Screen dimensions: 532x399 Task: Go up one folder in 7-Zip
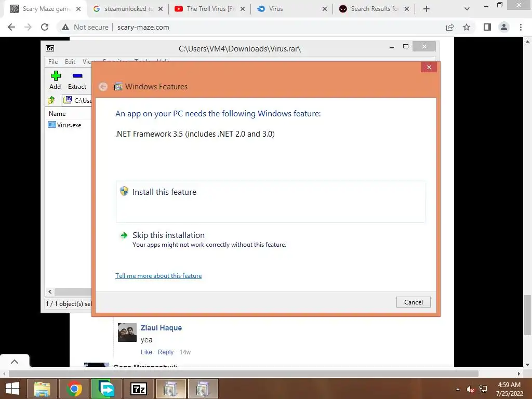[51, 100]
